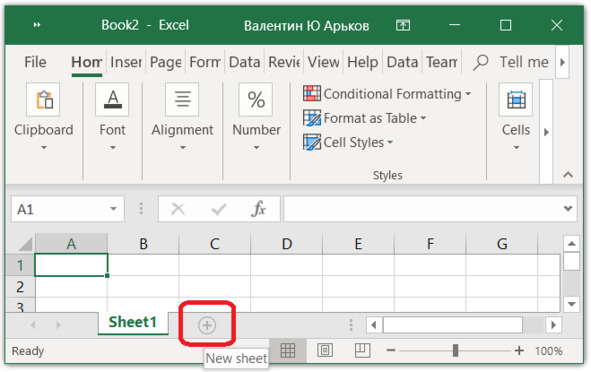Image resolution: width=591 pixels, height=372 pixels.
Task: Open Format as Table gallery
Action: [364, 118]
